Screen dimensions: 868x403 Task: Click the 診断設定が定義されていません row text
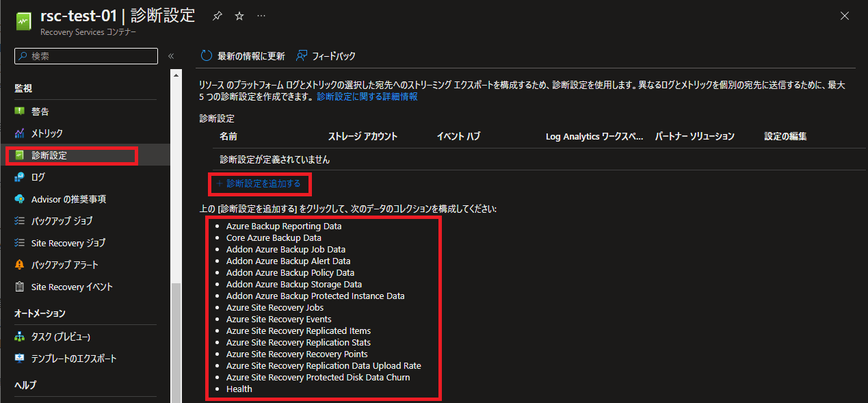[x=275, y=159]
